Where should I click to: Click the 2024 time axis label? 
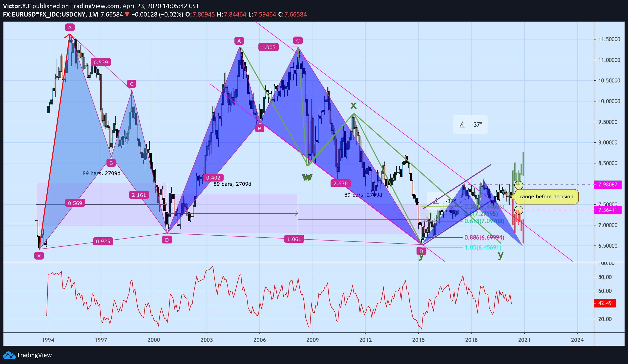[577, 340]
